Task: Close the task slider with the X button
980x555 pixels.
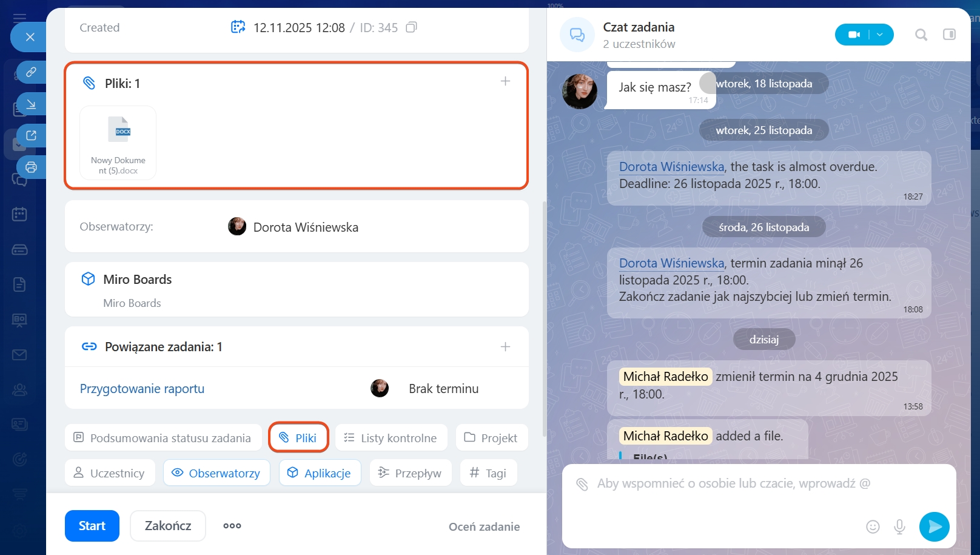Action: pyautogui.click(x=30, y=37)
